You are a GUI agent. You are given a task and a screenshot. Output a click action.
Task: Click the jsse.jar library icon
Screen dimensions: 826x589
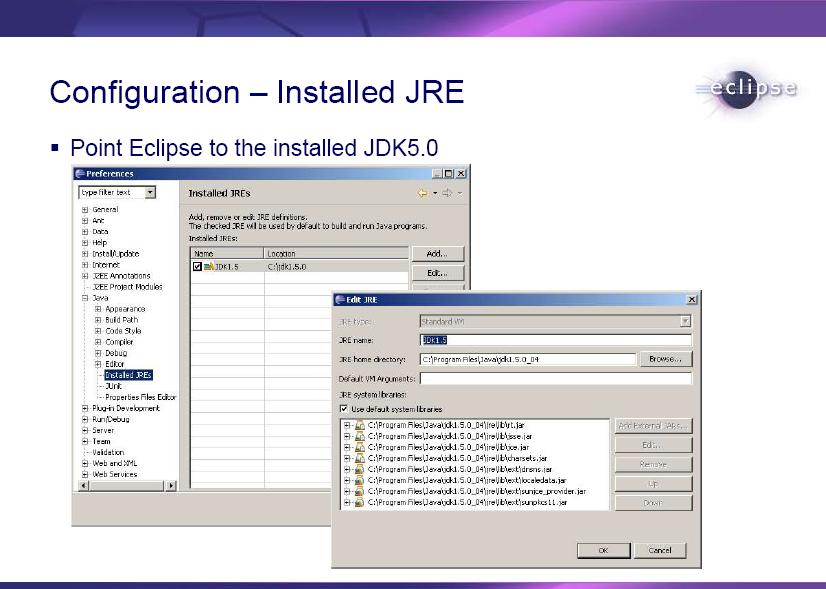point(360,436)
